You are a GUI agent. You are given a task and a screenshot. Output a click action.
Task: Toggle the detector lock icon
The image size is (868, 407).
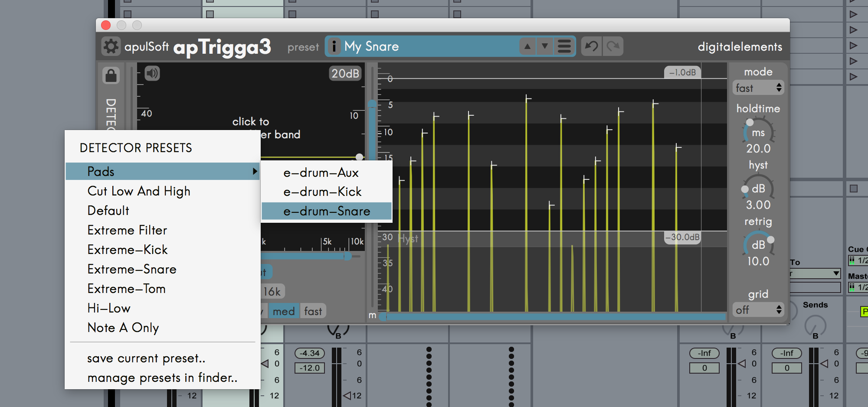[x=111, y=75]
